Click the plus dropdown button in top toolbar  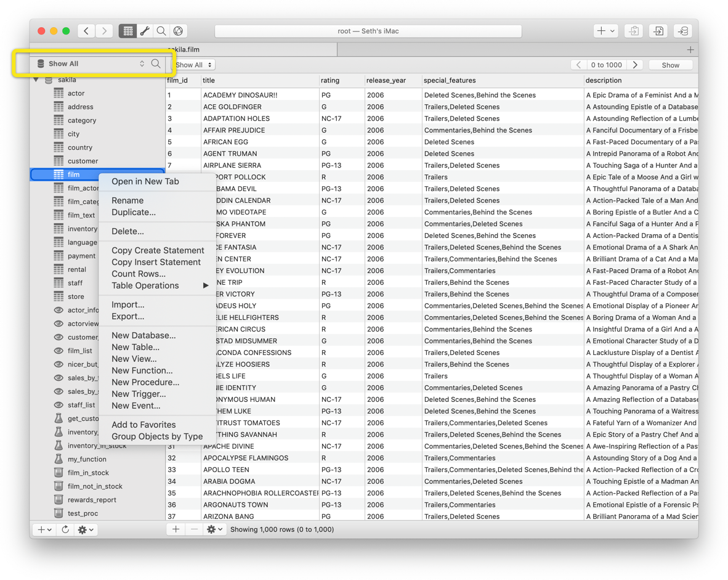coord(605,31)
